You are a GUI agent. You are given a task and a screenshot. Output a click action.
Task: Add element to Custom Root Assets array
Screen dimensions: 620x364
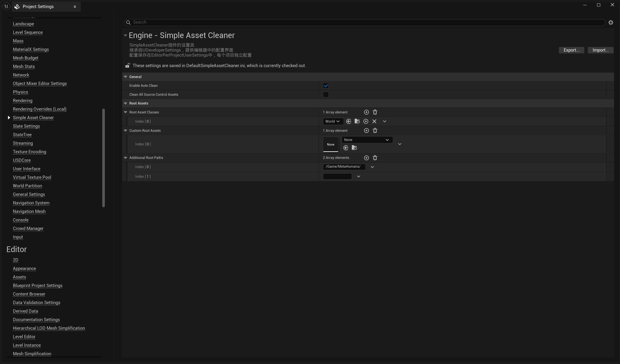pos(366,131)
